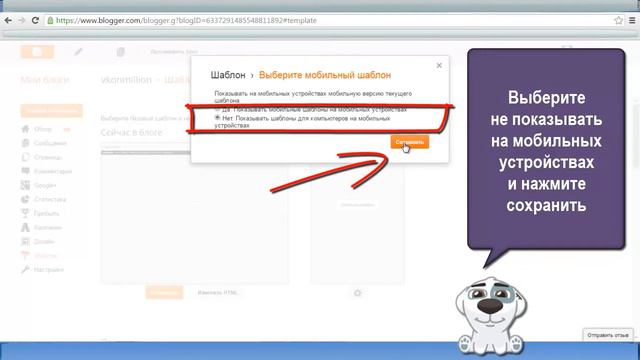Click the 'Сейчас в блоге' heading
Image resolution: width=640 pixels, height=360 pixels.
pyautogui.click(x=131, y=133)
